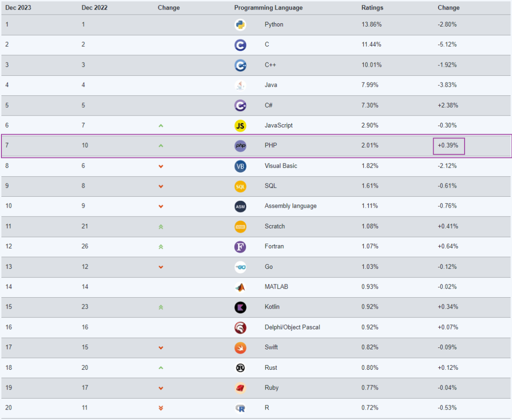Click the Ratings column header
Screen dimensions: 512x420
click(x=372, y=8)
